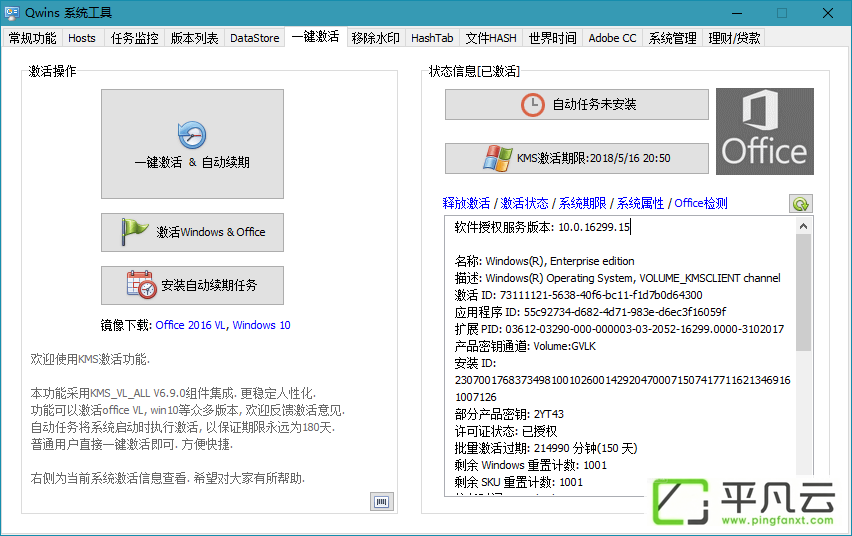Open the Windows 10 download link
The height and width of the screenshot is (536, 852).
pyautogui.click(x=261, y=325)
